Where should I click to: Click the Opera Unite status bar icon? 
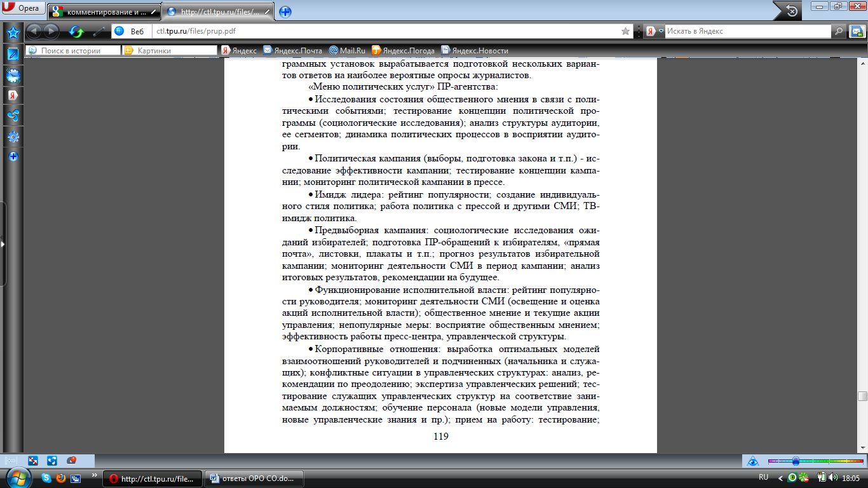point(52,461)
